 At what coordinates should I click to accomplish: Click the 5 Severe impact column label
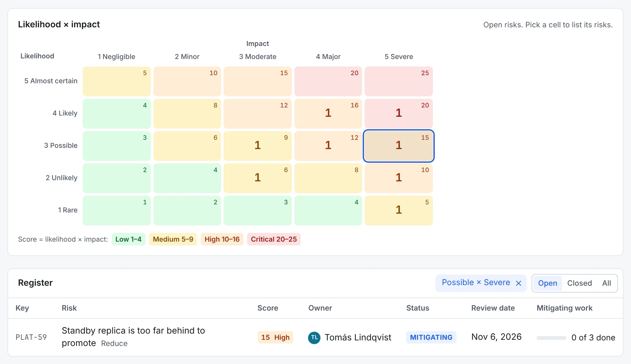[x=399, y=57]
